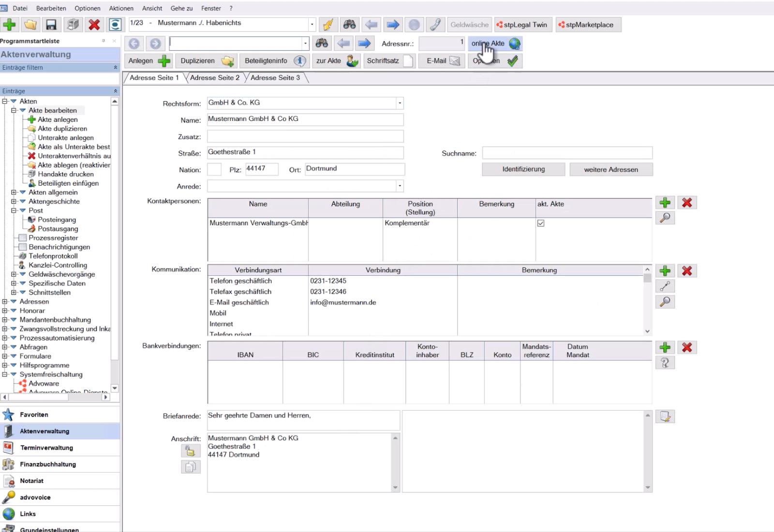Click the zur Akte button
Viewport: 774px width, 532px height.
click(337, 61)
